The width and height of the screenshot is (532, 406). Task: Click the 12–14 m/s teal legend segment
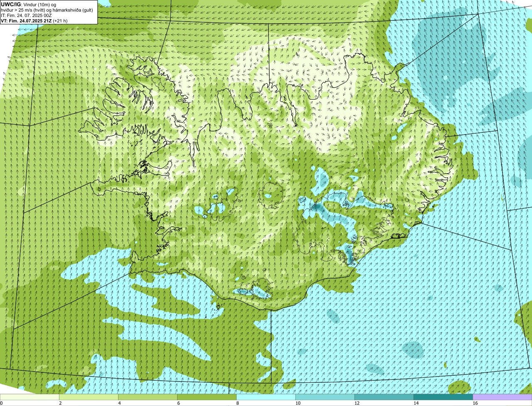pyautogui.click(x=384, y=397)
